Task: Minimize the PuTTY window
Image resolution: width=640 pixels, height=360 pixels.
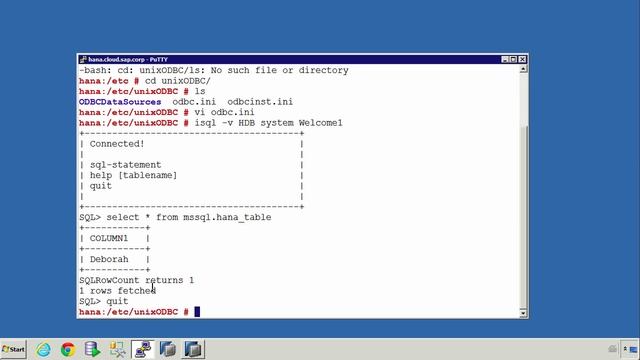Action: [505, 60]
